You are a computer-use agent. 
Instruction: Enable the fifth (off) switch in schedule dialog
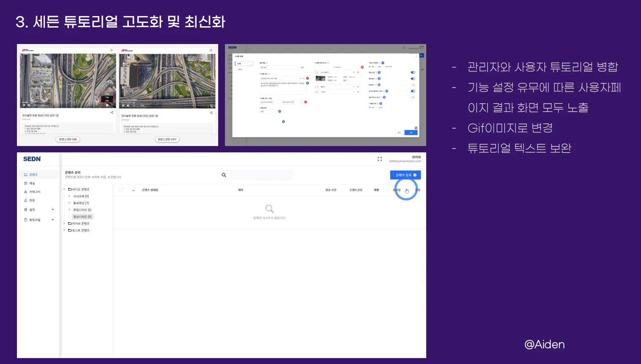[x=413, y=97]
